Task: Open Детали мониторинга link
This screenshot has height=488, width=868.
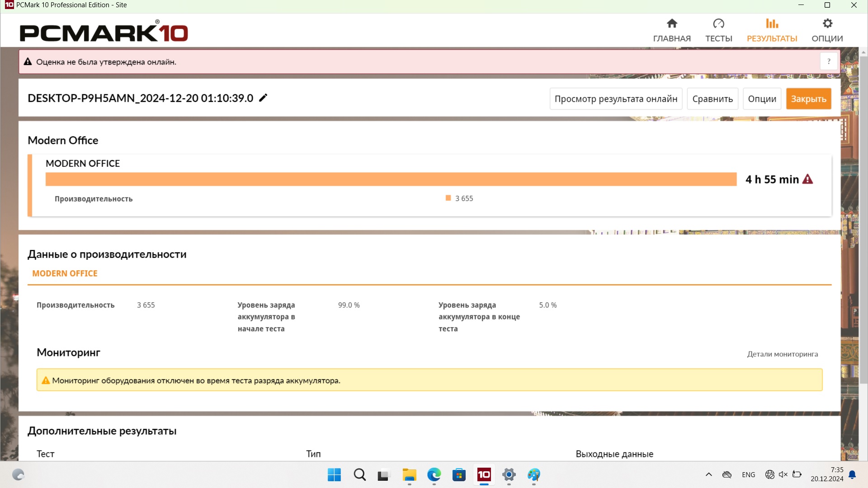Action: [782, 354]
